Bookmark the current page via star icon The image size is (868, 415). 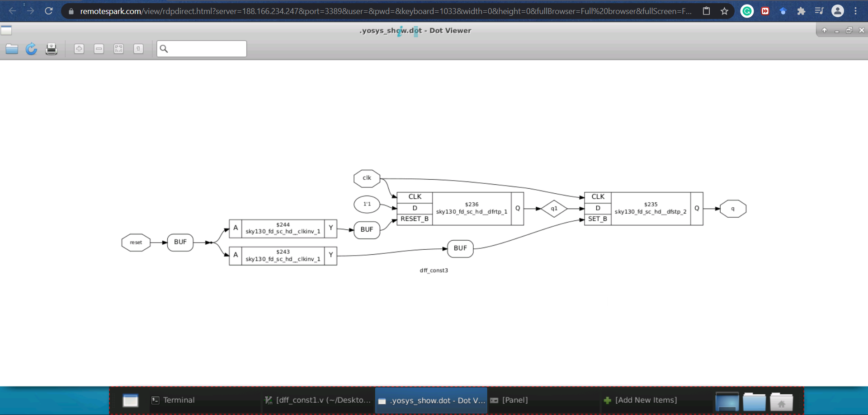pyautogui.click(x=724, y=11)
